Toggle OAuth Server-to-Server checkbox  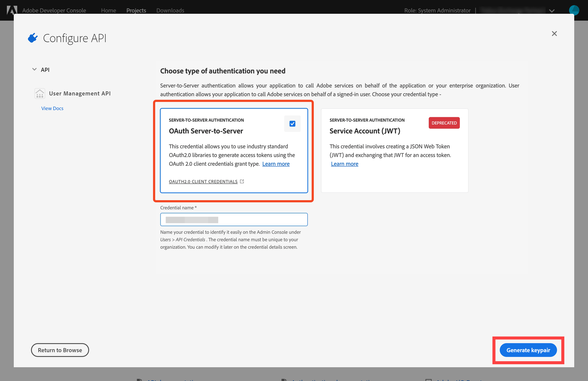tap(292, 124)
